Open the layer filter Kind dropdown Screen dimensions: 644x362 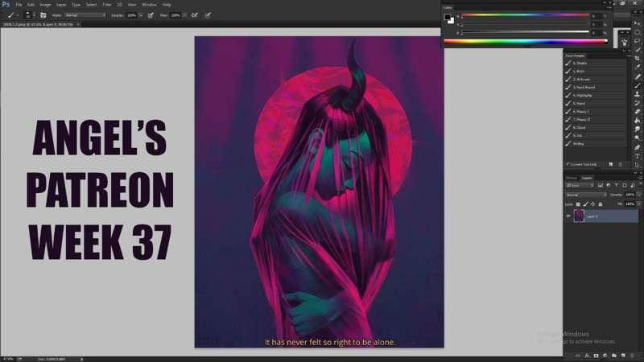point(580,186)
